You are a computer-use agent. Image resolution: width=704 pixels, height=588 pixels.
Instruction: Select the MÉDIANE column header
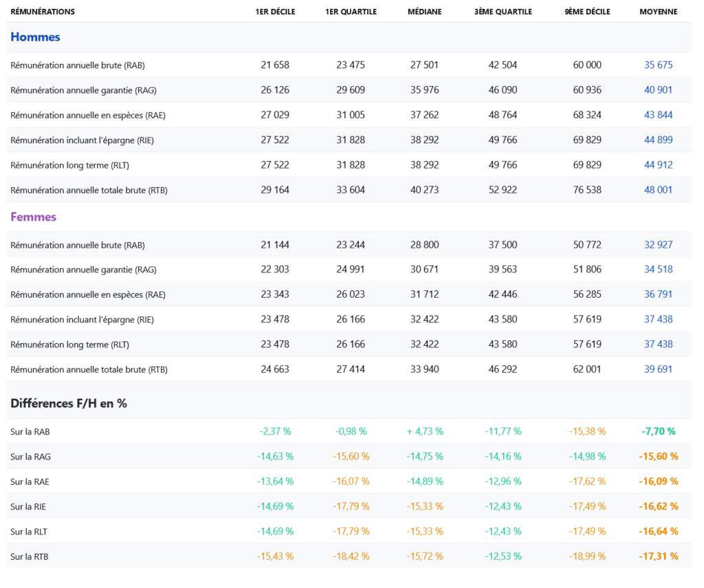(425, 12)
